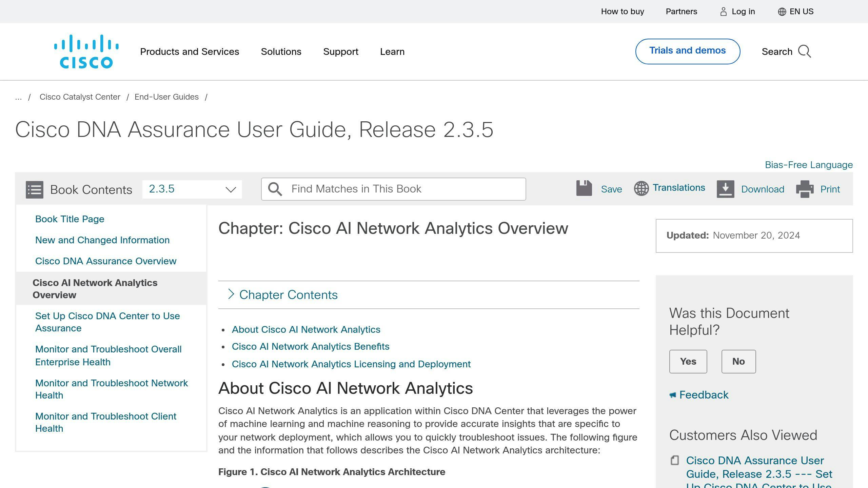Jump to Cisco AI Network Analytics Benefits
Viewport: 868px width, 488px height.
click(x=311, y=346)
